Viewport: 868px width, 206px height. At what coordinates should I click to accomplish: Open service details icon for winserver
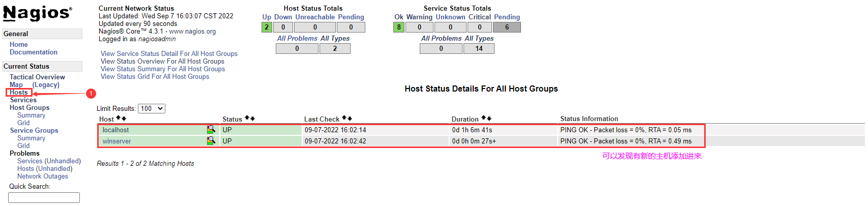pos(211,141)
